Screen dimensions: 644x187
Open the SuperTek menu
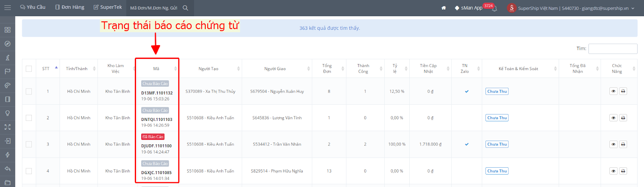(107, 7)
